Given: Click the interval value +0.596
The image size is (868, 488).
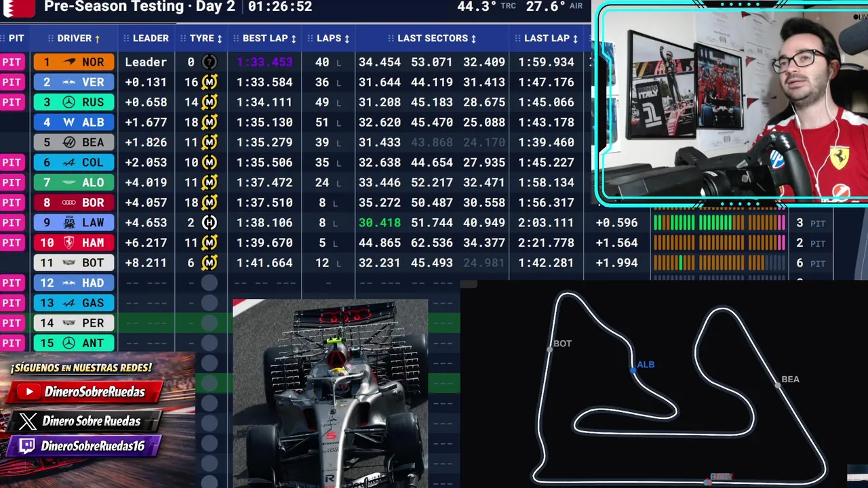Looking at the screenshot, I should point(616,222).
